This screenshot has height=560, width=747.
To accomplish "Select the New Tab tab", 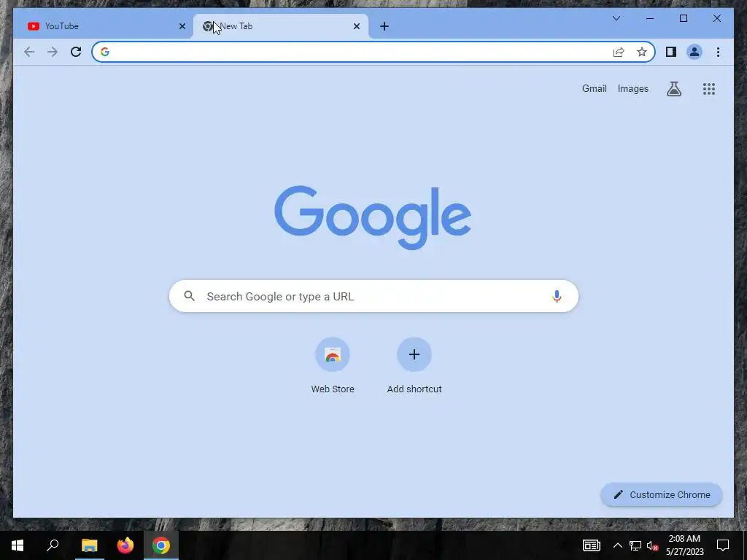I will point(280,26).
